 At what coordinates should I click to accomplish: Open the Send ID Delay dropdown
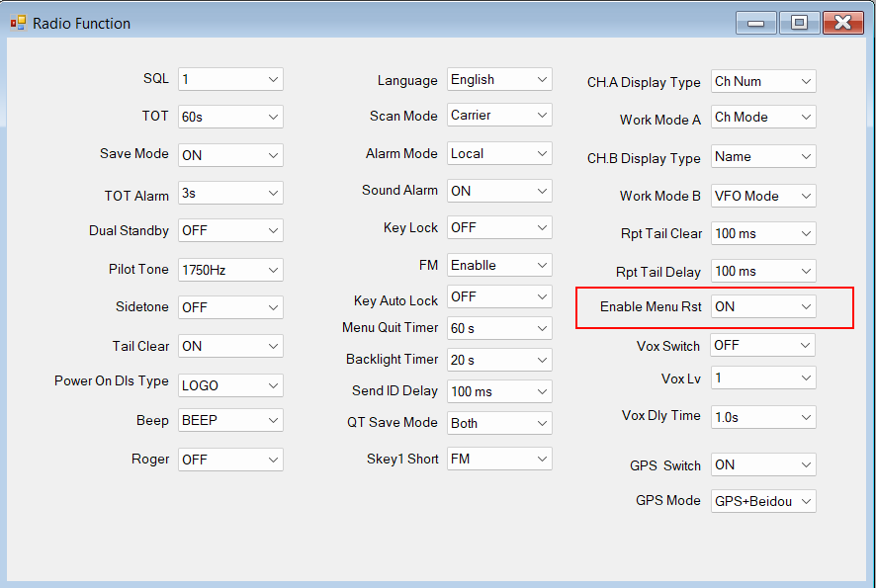coord(499,391)
